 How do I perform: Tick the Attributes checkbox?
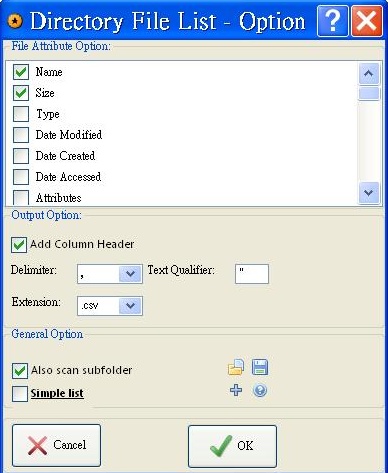coord(21,197)
